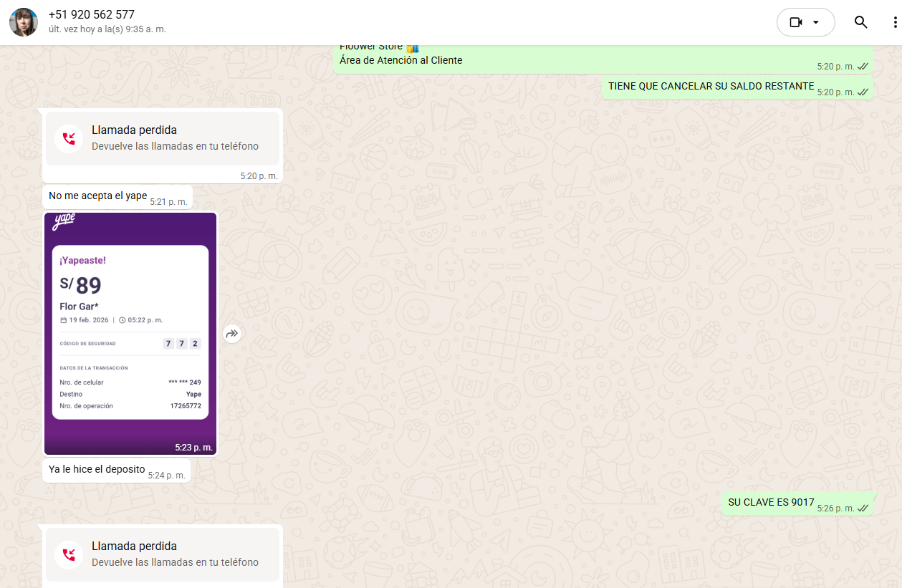Click the "SU CLAVE ES 9017" message bubble
Screen dimensions: 902x588
[771, 503]
